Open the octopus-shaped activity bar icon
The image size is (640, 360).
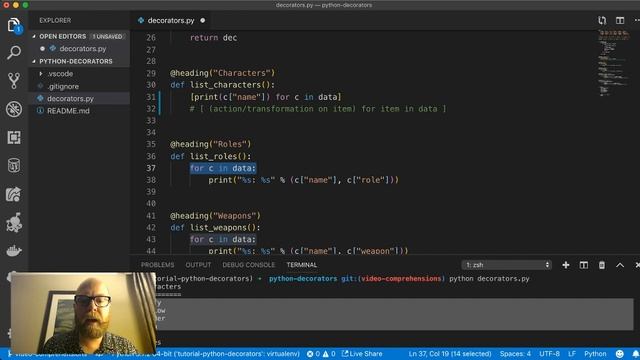pyautogui.click(x=14, y=222)
